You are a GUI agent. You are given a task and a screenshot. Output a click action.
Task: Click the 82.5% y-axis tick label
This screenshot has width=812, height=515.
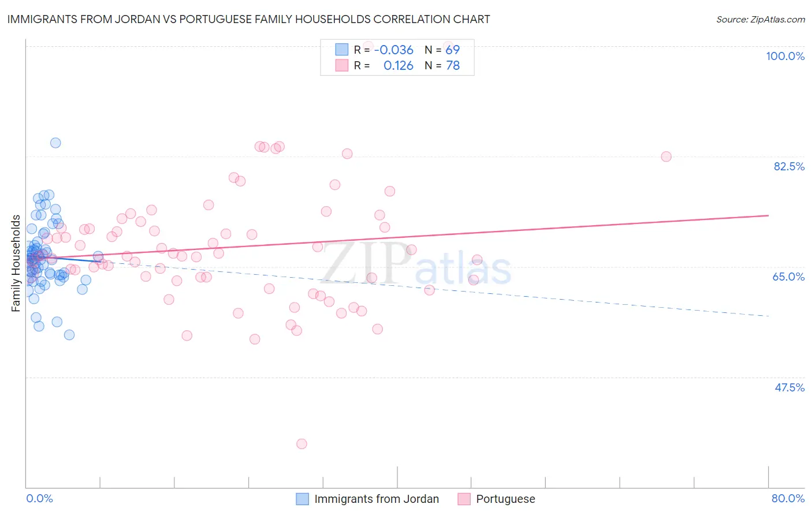click(789, 166)
